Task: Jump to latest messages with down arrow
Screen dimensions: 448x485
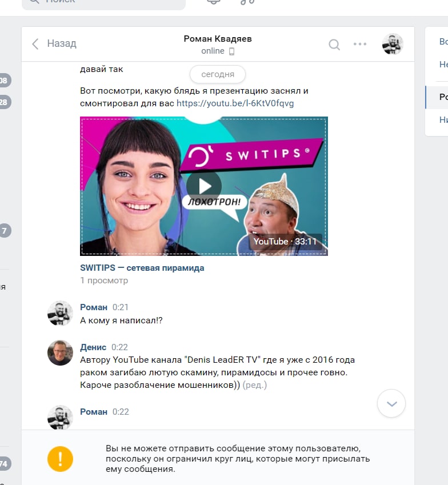Action: point(391,403)
